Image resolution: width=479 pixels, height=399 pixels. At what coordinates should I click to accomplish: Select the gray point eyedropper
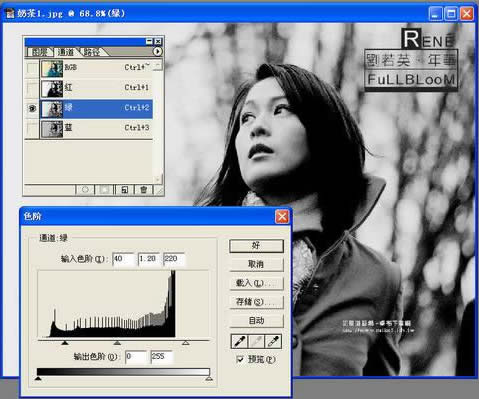[x=256, y=341]
